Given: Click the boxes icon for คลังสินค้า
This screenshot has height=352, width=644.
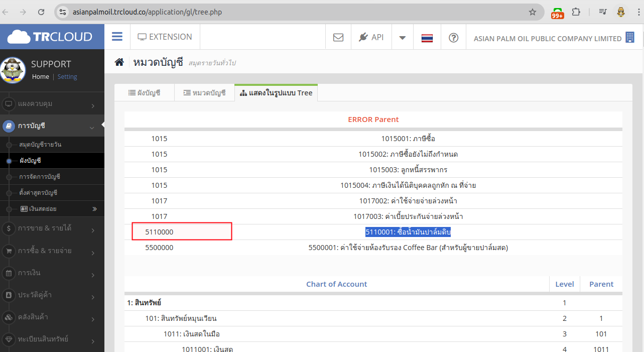Looking at the screenshot, I should (9, 317).
